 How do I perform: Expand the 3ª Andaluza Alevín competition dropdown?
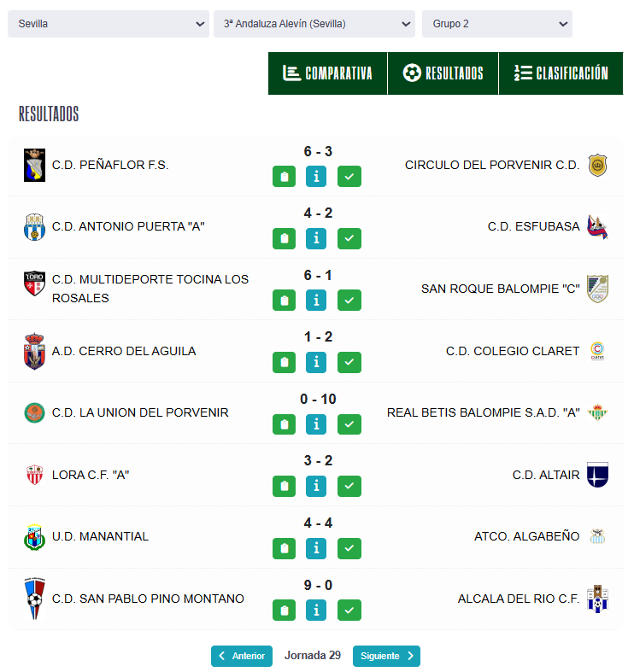point(314,24)
